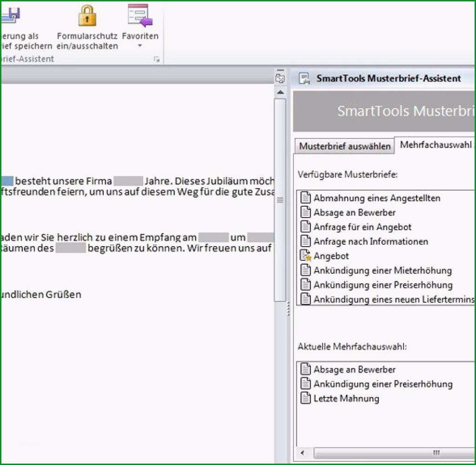This screenshot has width=476, height=465.
Task: Click the vertical scrollbar up arrow
Action: click(280, 92)
